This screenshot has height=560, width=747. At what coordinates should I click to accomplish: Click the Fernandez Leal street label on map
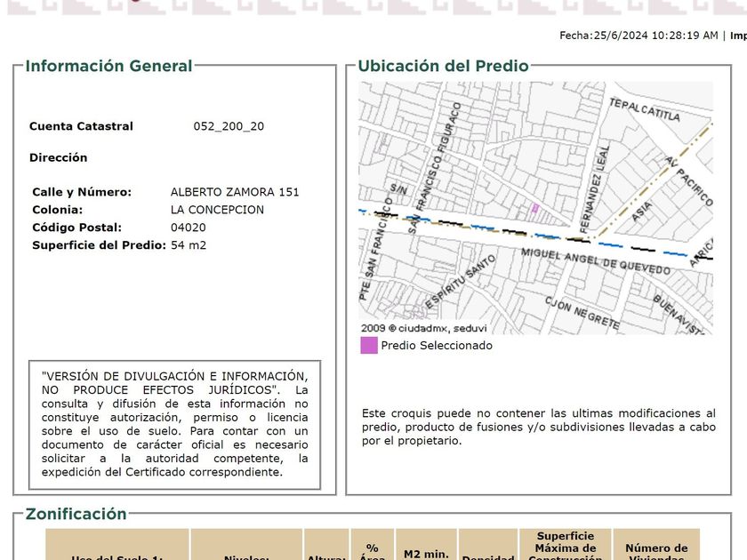click(x=602, y=181)
